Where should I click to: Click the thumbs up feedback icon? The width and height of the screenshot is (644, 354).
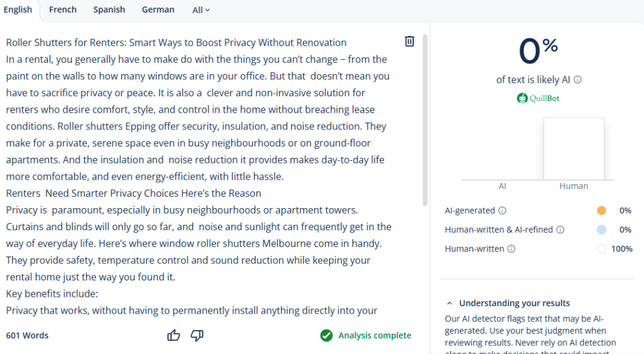click(174, 336)
